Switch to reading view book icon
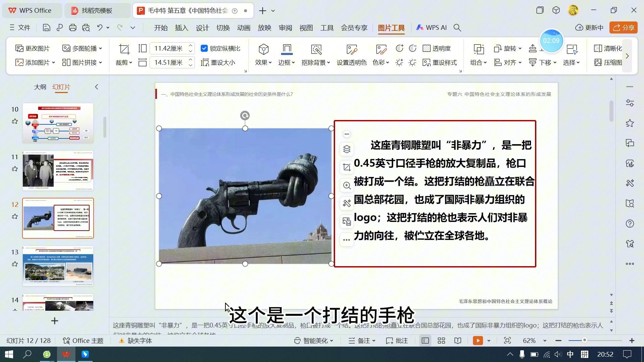The width and height of the screenshot is (644, 362). click(x=458, y=341)
